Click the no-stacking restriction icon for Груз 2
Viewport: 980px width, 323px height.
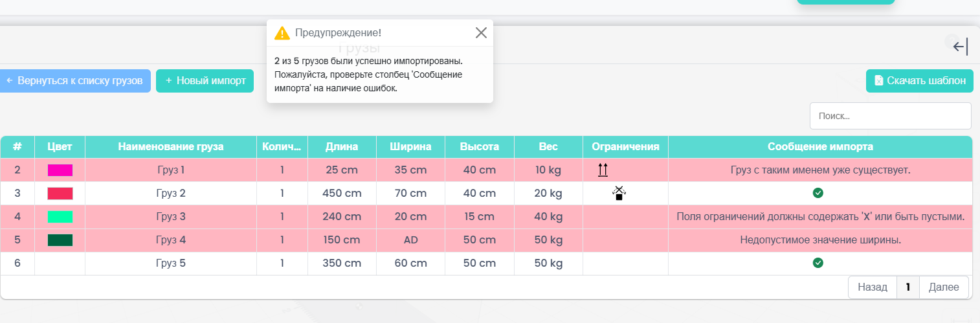[619, 193]
